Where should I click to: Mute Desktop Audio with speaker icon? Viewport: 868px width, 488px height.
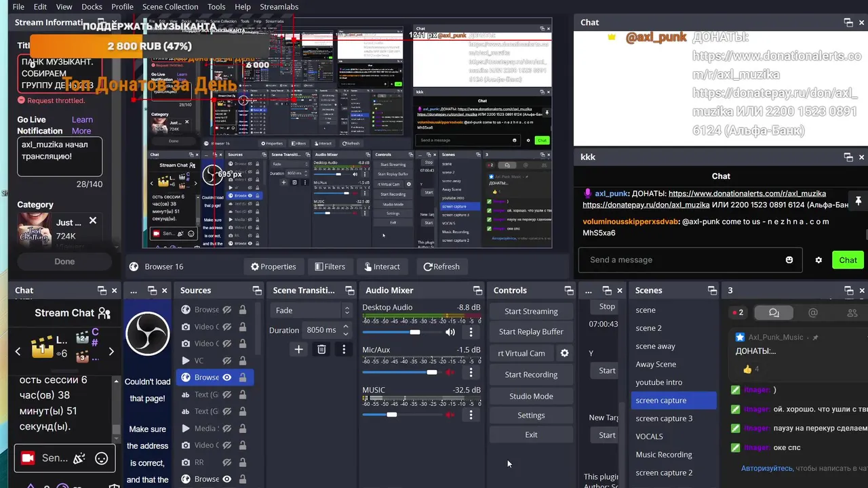[450, 332]
